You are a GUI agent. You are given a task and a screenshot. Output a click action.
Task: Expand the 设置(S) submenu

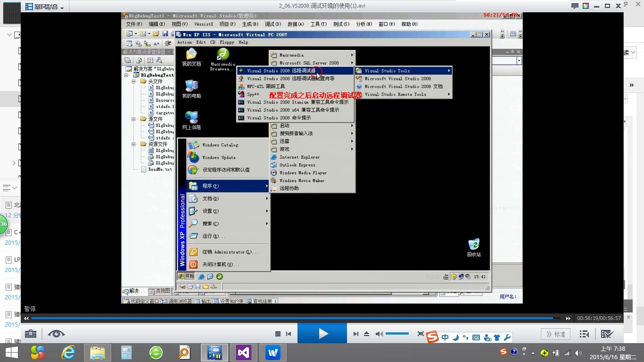(x=228, y=211)
